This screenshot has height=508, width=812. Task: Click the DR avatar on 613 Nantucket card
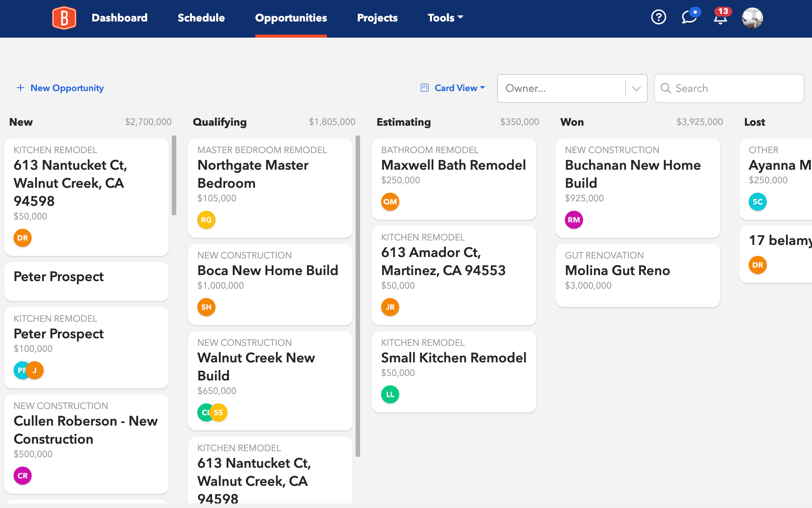23,238
